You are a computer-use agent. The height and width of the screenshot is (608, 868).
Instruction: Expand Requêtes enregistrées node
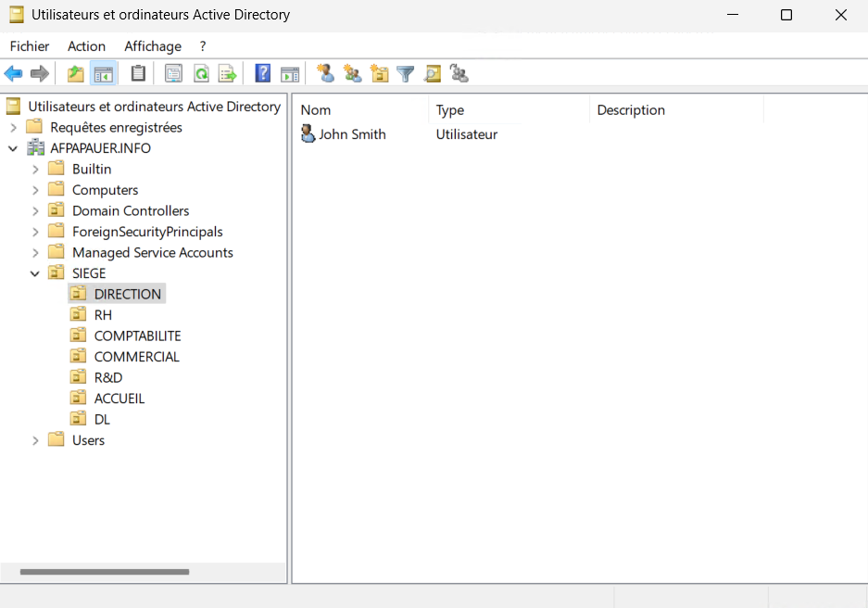[x=13, y=127]
